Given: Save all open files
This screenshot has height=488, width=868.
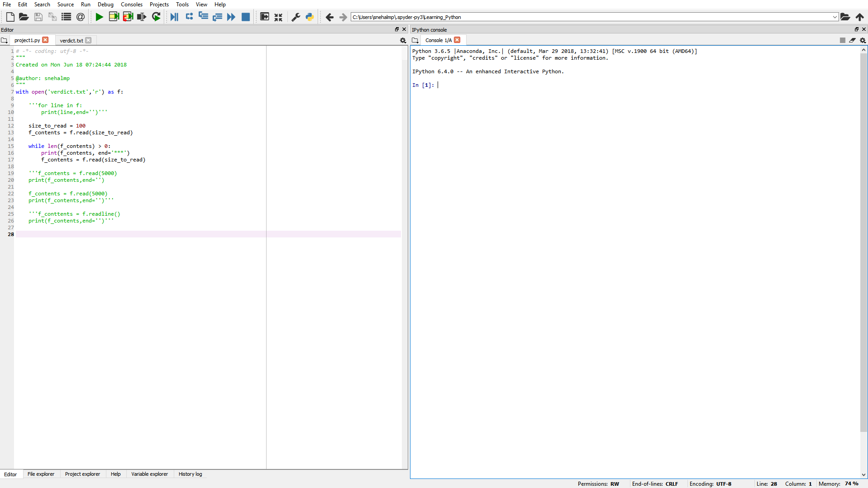Looking at the screenshot, I should [52, 17].
